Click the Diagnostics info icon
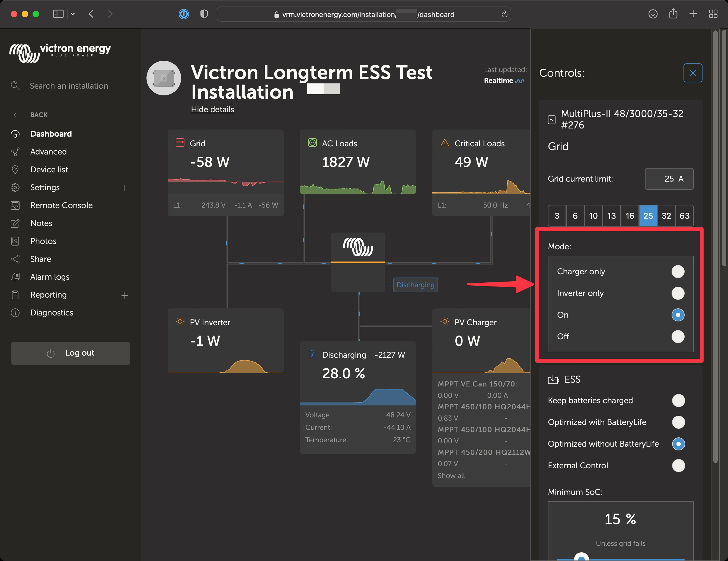The width and height of the screenshot is (728, 561). point(15,312)
